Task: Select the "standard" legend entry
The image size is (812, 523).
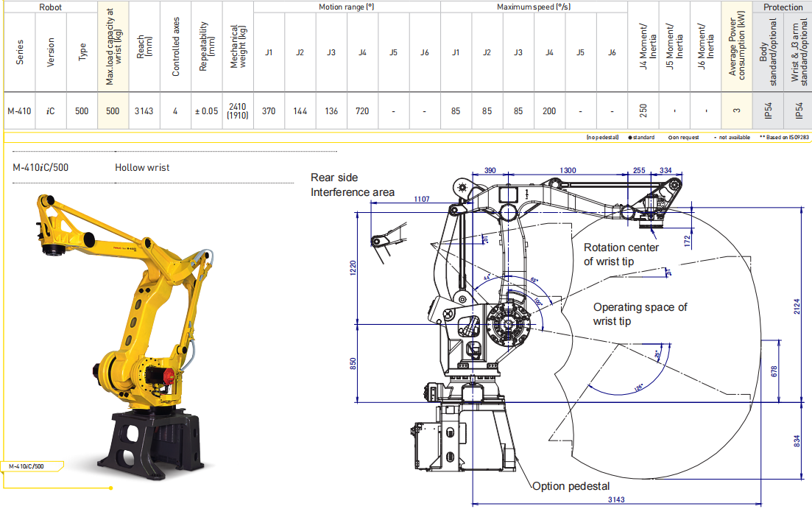Action: pyautogui.click(x=641, y=137)
